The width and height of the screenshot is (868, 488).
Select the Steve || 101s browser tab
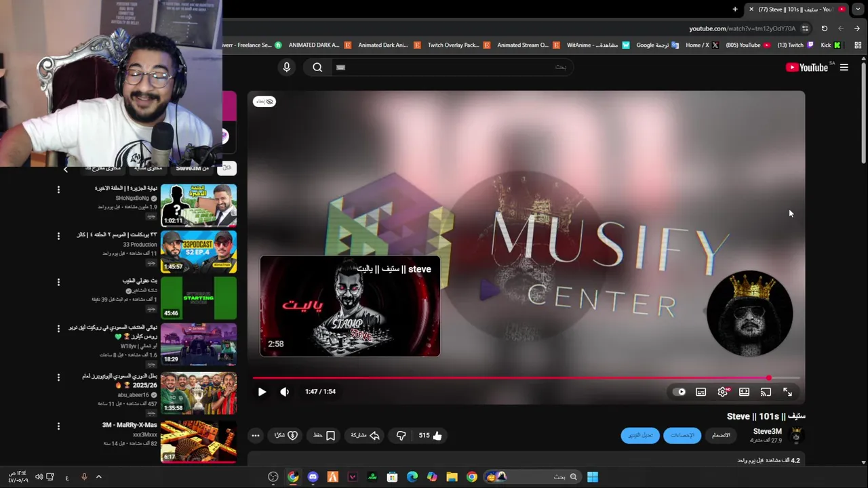click(797, 9)
